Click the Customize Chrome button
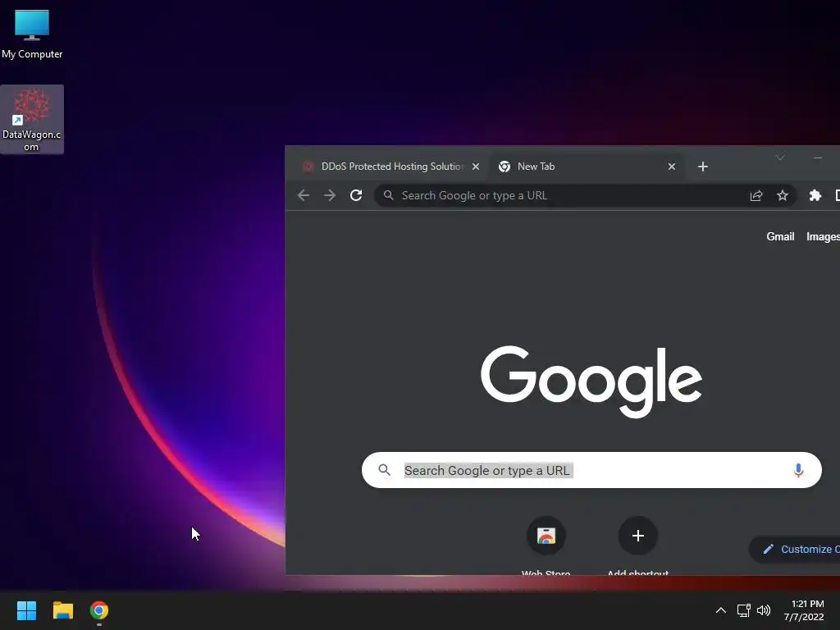840x630 pixels. (x=794, y=549)
